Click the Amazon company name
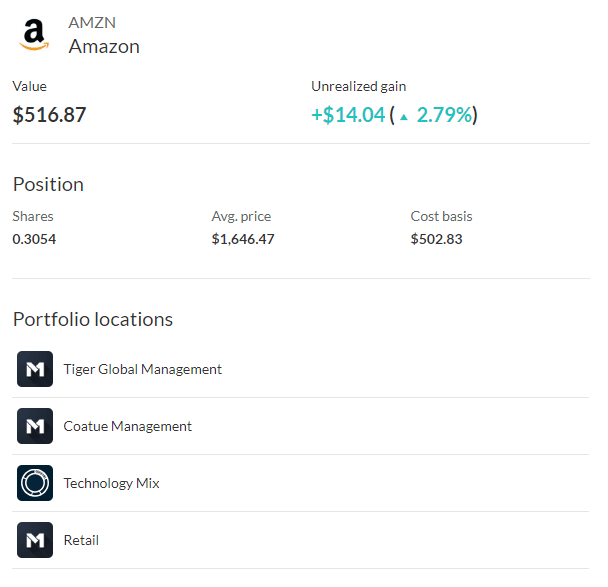The width and height of the screenshot is (608, 587). click(104, 47)
